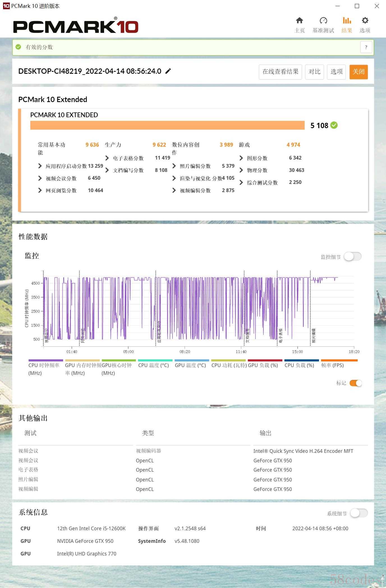The height and width of the screenshot is (588, 386).
Task: Click the 对比 compare button
Action: click(x=314, y=72)
